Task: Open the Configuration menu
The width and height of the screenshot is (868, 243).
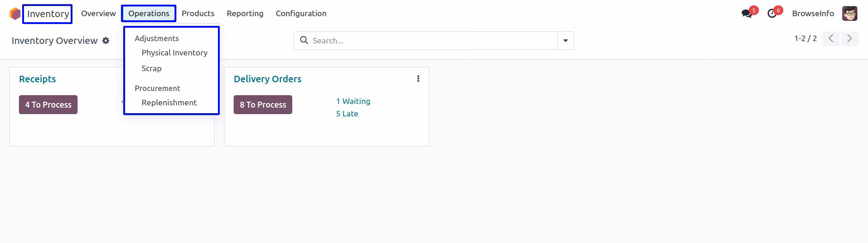Action: click(301, 13)
